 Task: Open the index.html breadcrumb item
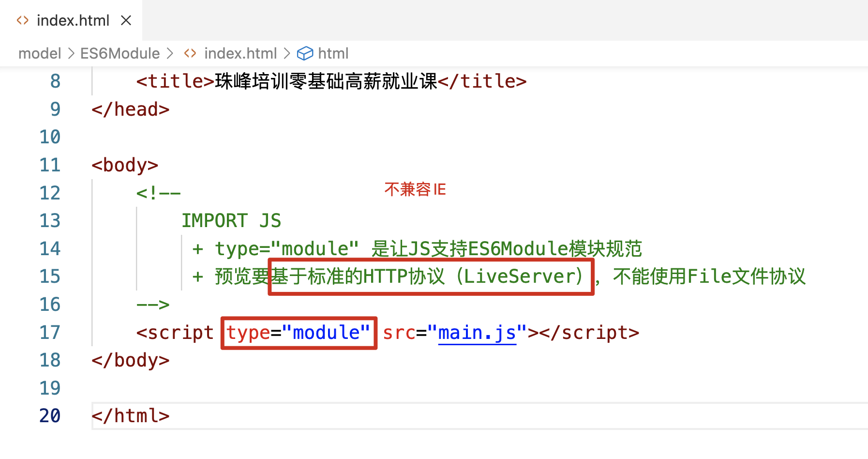pyautogui.click(x=240, y=53)
